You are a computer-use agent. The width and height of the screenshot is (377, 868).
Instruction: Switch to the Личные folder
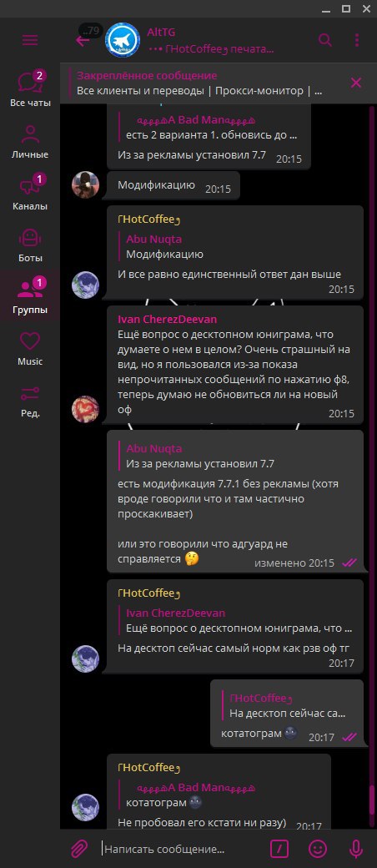click(x=30, y=141)
